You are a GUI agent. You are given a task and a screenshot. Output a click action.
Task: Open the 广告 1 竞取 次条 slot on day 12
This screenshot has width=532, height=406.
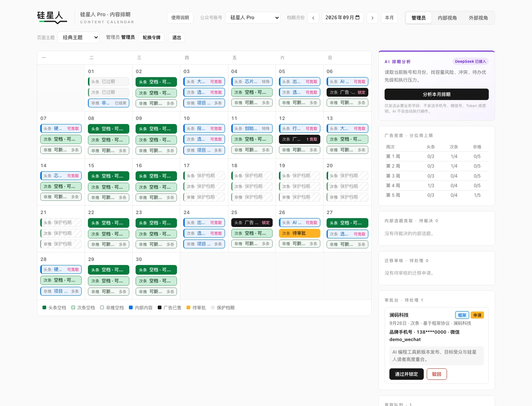300,139
